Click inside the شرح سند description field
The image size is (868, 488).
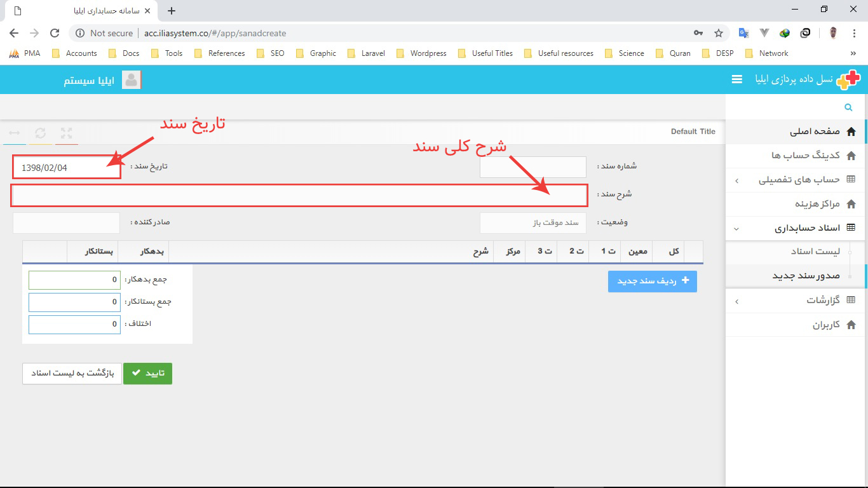299,196
